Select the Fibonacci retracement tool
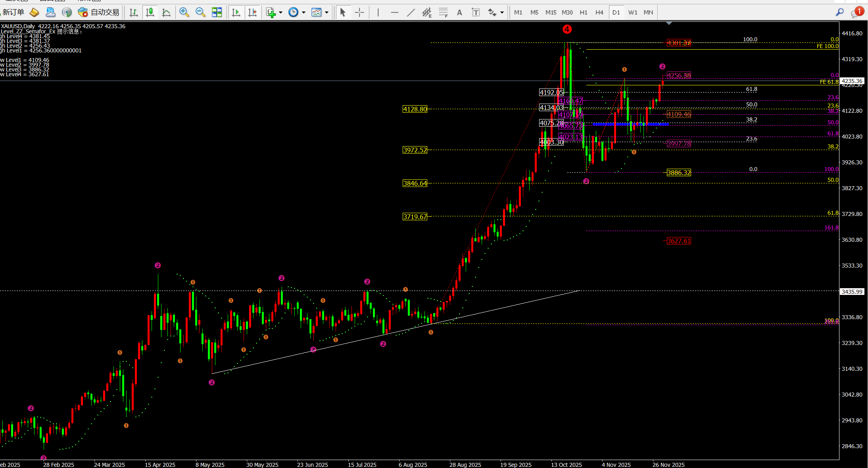Viewport: 868px width, 468px height. point(443,12)
